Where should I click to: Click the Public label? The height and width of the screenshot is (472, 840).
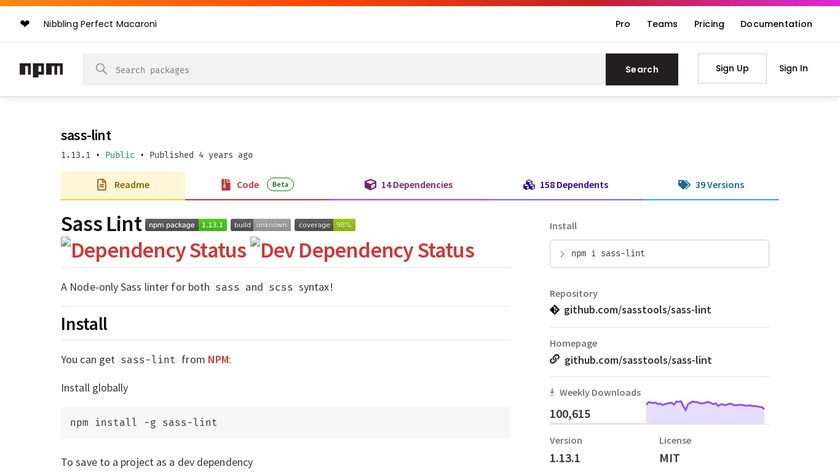coord(120,155)
